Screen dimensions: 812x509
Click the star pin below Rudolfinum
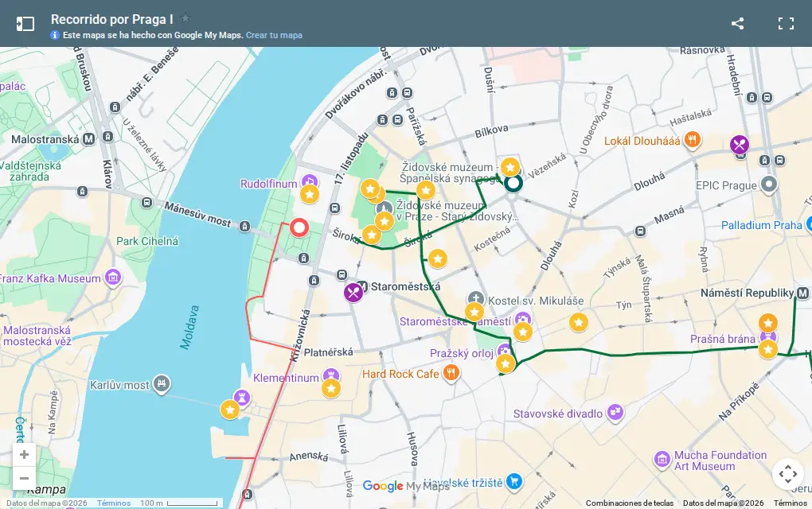[309, 195]
